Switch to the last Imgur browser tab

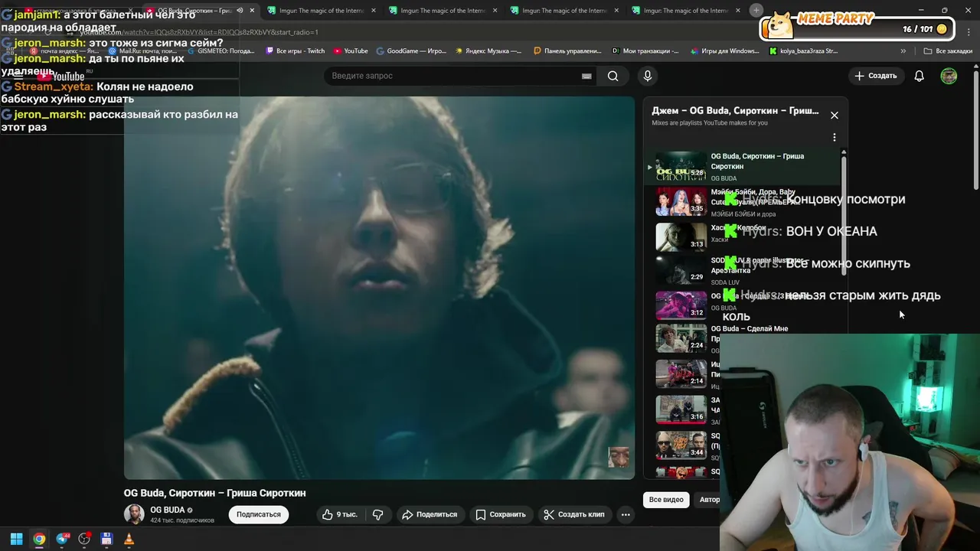[685, 11]
